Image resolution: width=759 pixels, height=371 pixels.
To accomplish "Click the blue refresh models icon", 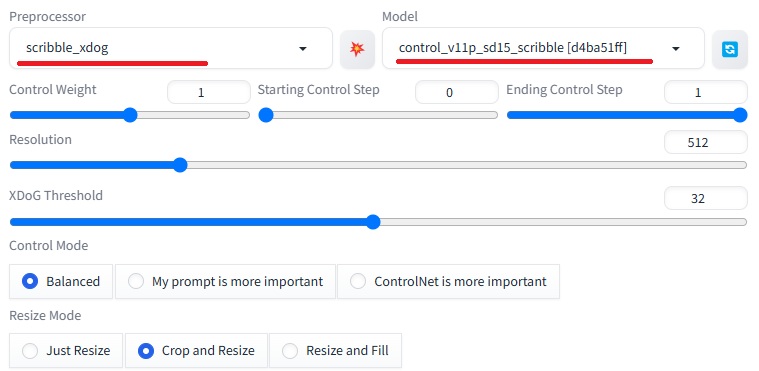I will click(x=729, y=49).
